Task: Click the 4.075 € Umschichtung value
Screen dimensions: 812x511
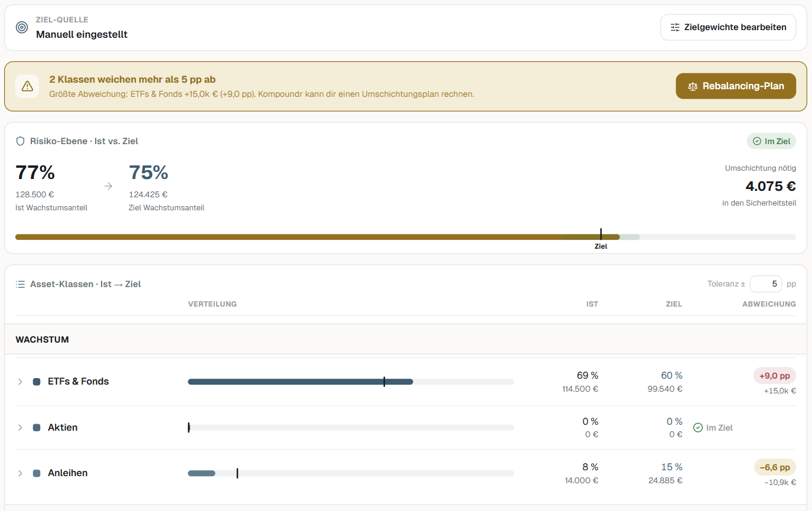Action: tap(771, 186)
